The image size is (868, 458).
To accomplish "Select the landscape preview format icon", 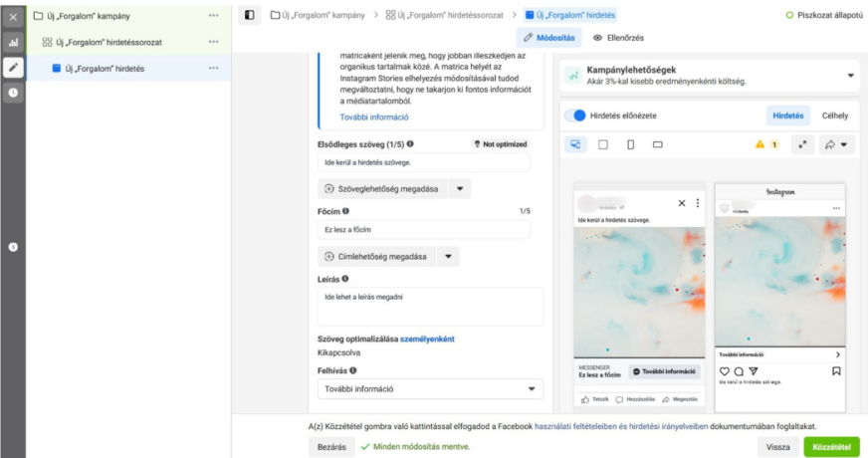I will coord(658,144).
